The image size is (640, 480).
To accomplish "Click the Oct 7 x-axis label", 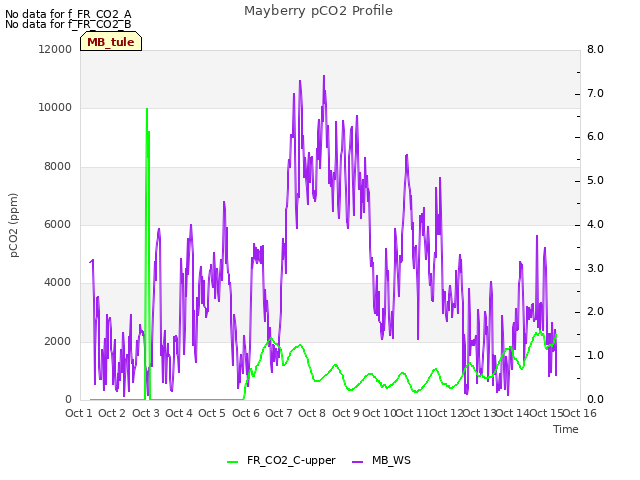I will pos(279,413).
